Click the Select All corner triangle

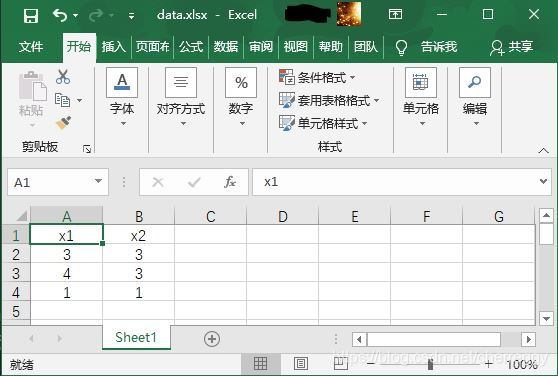click(22, 216)
